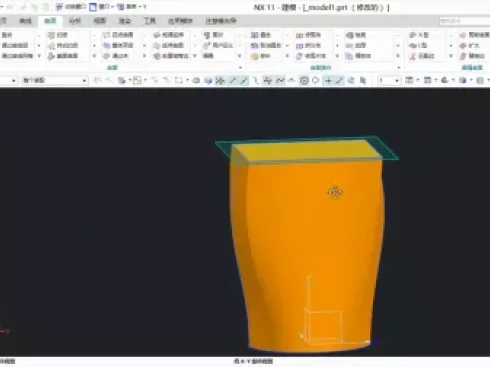Open the 整个装配 selection scope dropdown

55,80
